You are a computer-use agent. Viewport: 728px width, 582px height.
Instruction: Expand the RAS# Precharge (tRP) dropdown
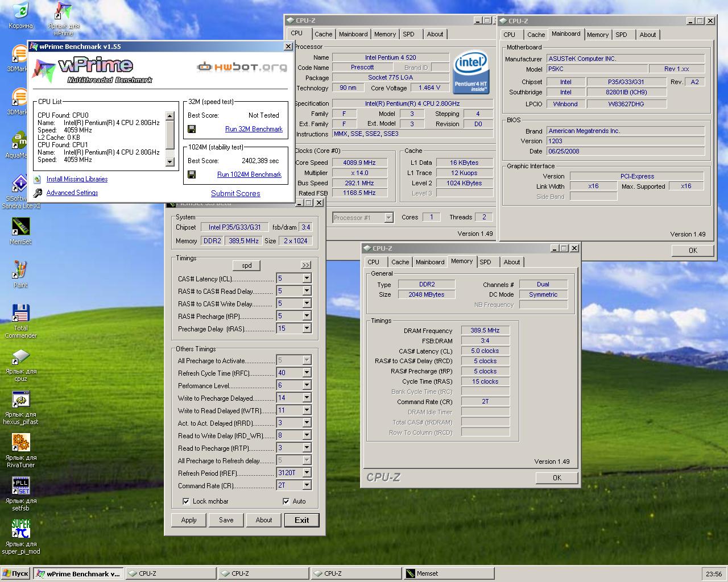click(307, 316)
